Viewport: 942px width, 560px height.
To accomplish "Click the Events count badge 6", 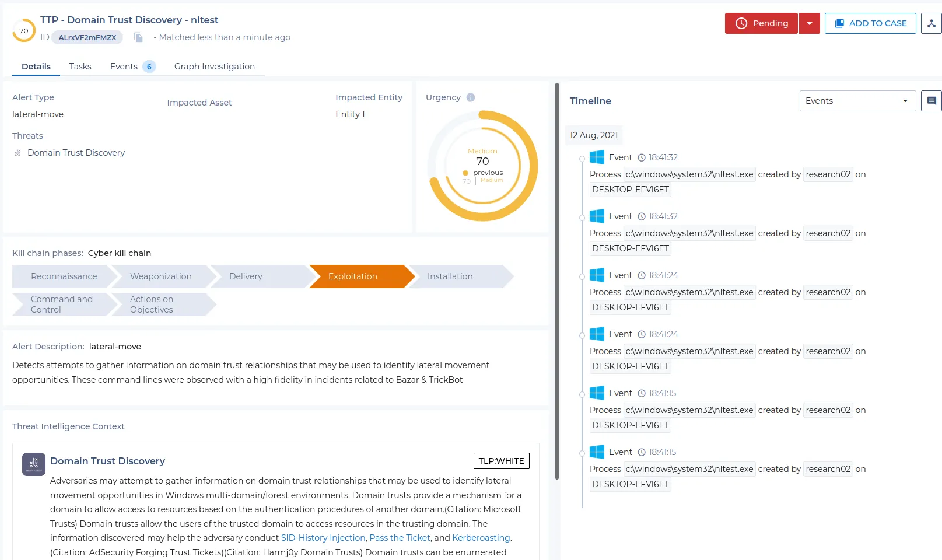I will click(149, 66).
